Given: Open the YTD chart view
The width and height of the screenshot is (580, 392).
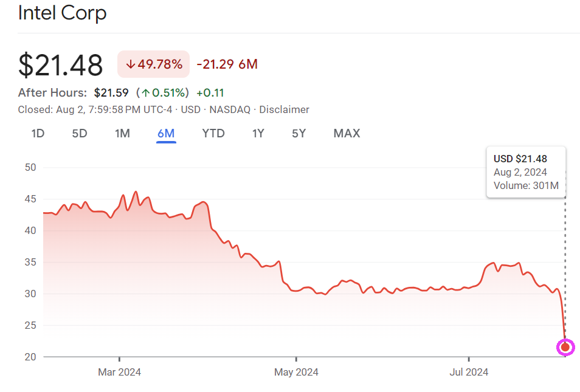Looking at the screenshot, I should pos(213,133).
